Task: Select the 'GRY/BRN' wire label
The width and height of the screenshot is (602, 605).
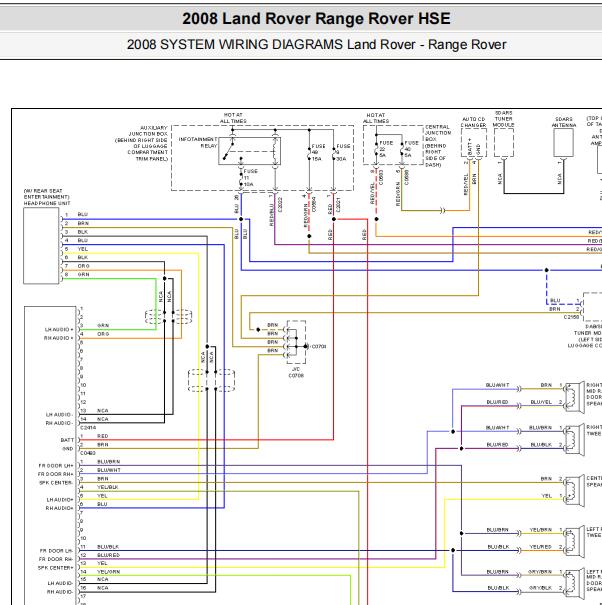Action: point(540,572)
